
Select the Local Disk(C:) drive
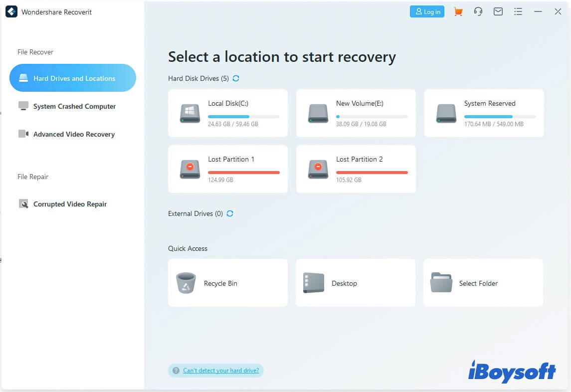coord(228,113)
